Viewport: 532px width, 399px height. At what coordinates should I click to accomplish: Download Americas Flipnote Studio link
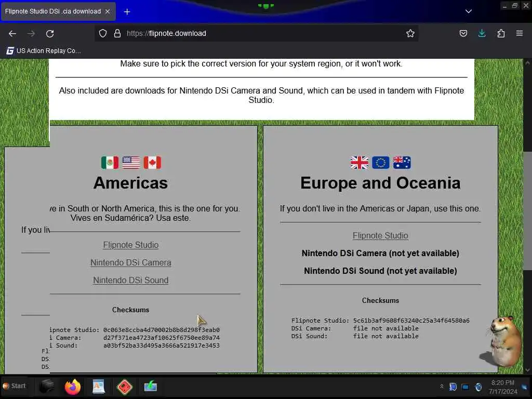tap(130, 245)
